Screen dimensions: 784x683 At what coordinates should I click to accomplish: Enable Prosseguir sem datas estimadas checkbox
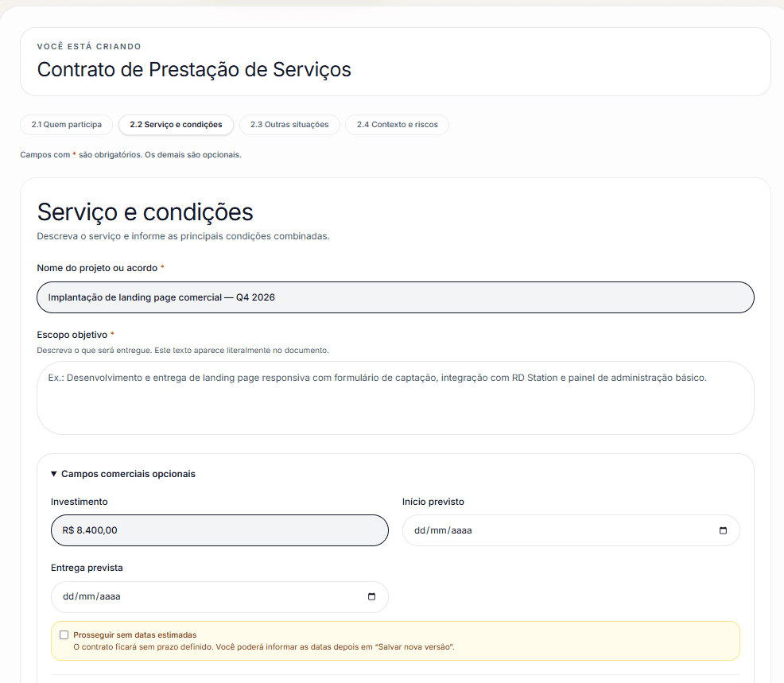click(x=64, y=635)
